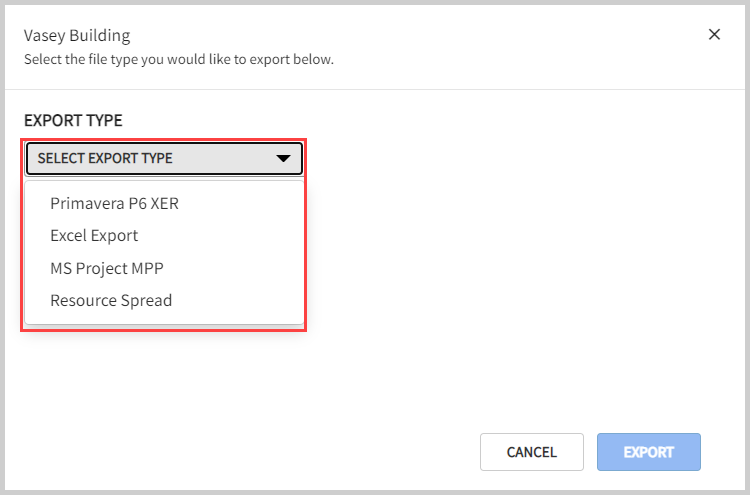Click the Select Export Type placeholder text
Image resolution: width=750 pixels, height=495 pixels.
(x=105, y=158)
